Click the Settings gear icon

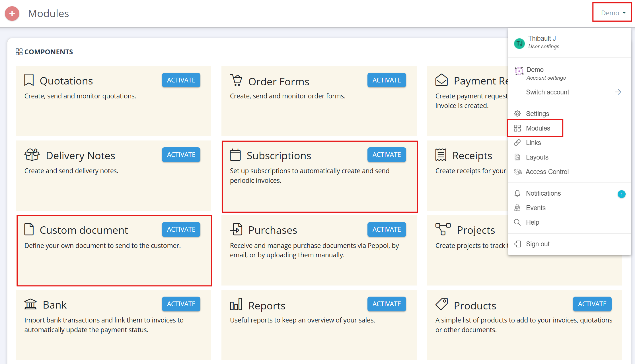[x=517, y=114]
